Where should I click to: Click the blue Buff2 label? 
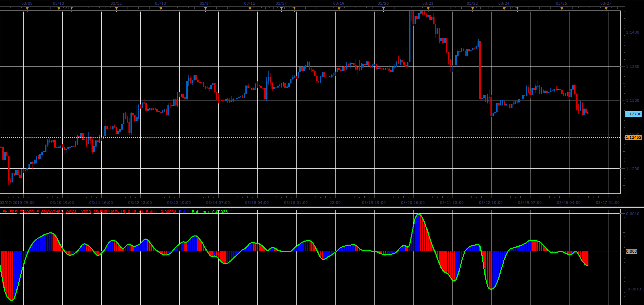click(184, 212)
